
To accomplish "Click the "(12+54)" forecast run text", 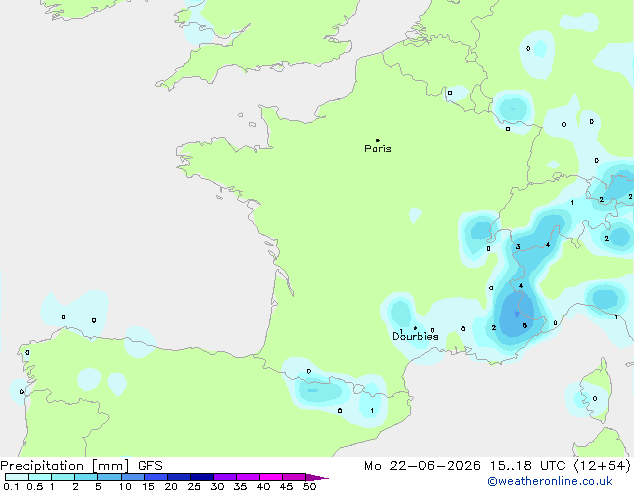I will point(602,466).
